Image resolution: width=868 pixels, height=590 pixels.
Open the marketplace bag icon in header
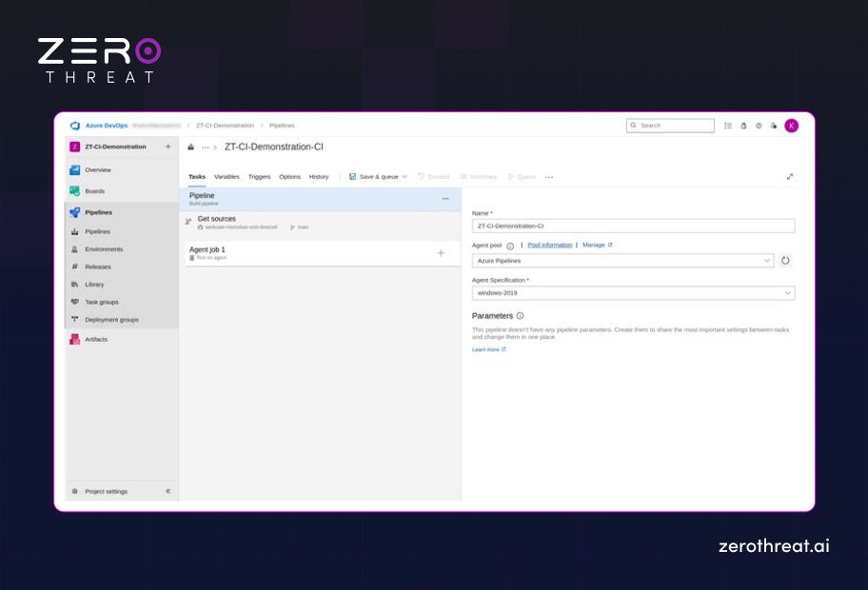tap(743, 126)
